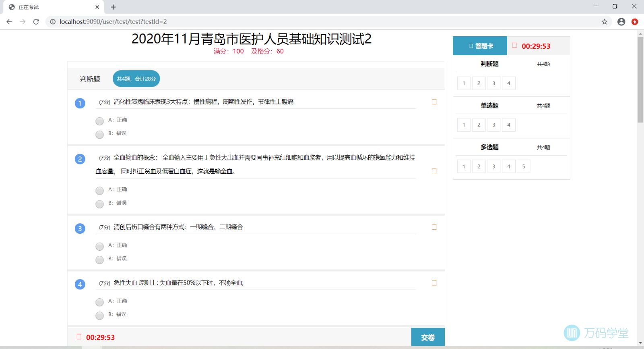Mark question 3 as 正确
Image resolution: width=644 pixels, height=349 pixels.
tap(99, 246)
